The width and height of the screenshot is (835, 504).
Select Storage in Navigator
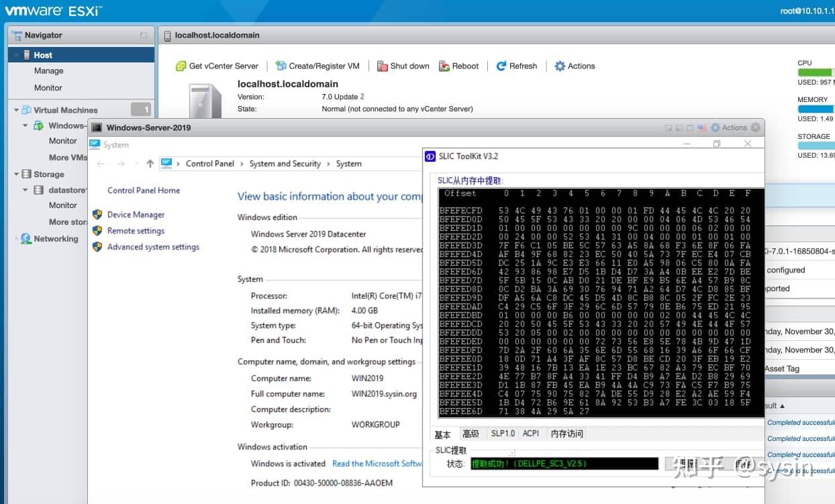pyautogui.click(x=48, y=174)
